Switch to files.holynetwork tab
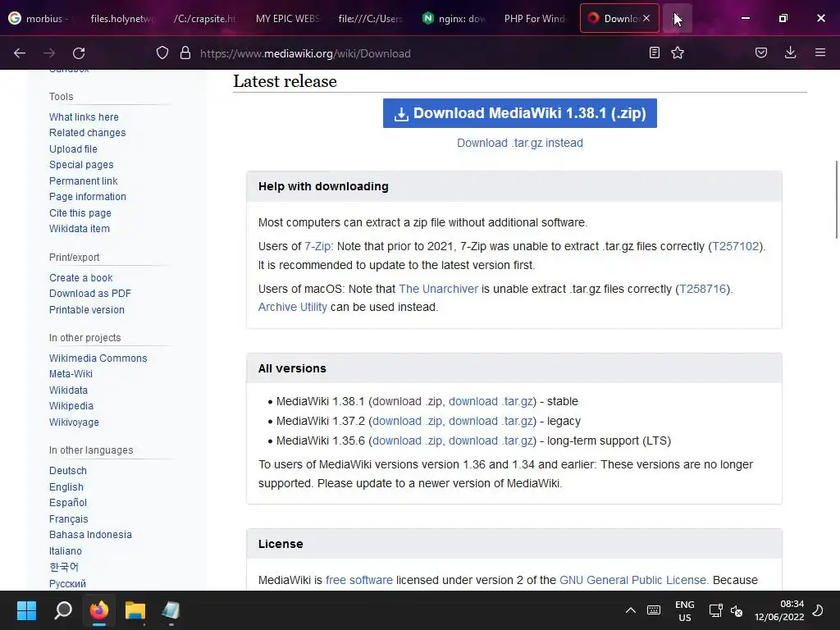This screenshot has width=840, height=630. click(121, 18)
